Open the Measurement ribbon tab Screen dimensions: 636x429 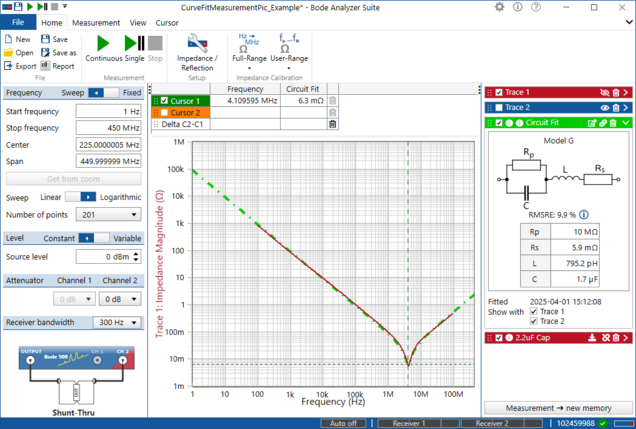[96, 21]
